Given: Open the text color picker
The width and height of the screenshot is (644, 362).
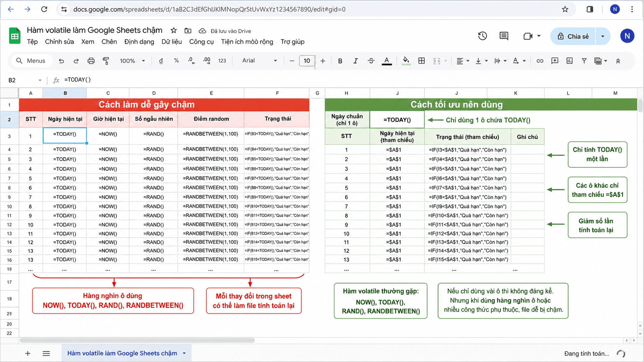Looking at the screenshot, I should [387, 61].
